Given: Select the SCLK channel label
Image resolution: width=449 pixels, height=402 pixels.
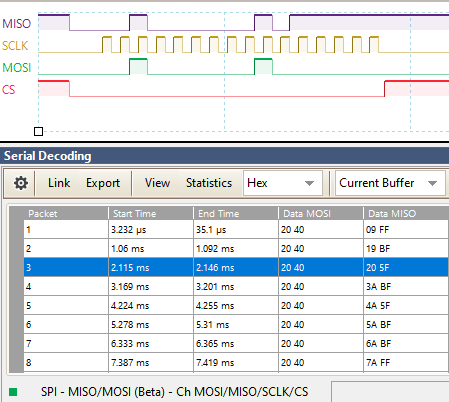Looking at the screenshot, I should pos(15,46).
